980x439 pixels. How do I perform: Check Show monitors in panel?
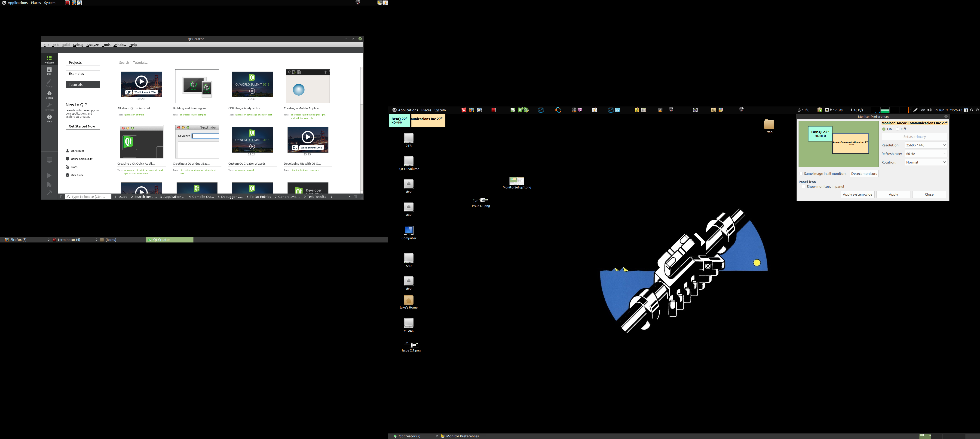[x=803, y=187]
